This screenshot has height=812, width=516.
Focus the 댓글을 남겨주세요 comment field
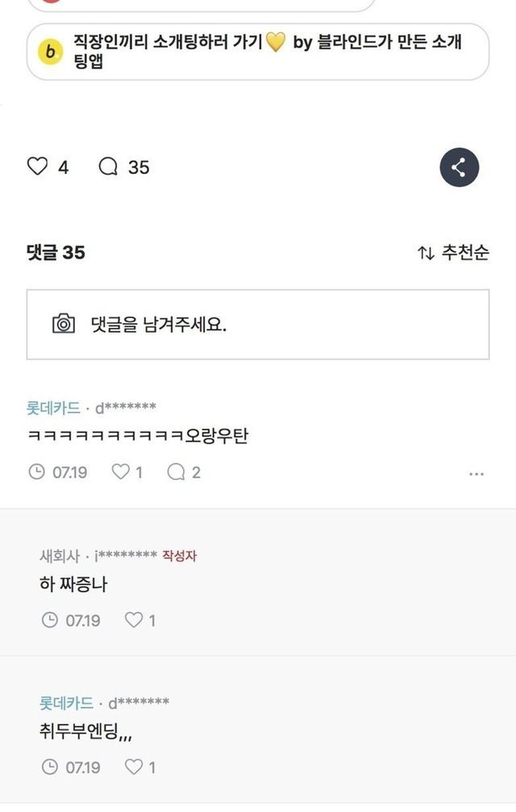[x=274, y=324]
